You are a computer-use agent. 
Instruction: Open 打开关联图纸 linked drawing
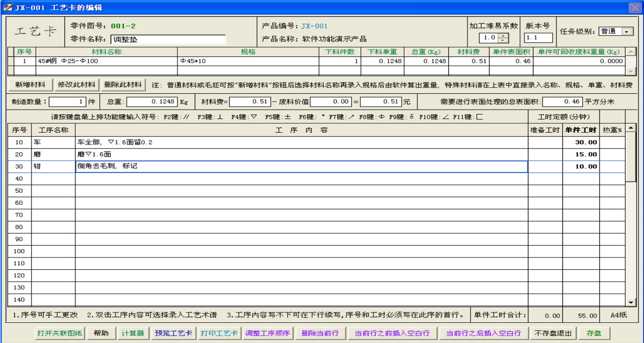[60, 333]
